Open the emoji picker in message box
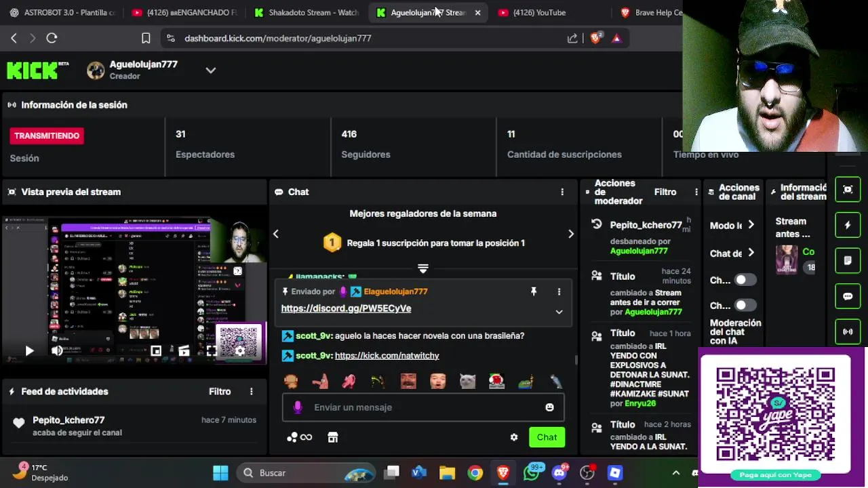Viewport: 868px width, 488px height. [549, 407]
